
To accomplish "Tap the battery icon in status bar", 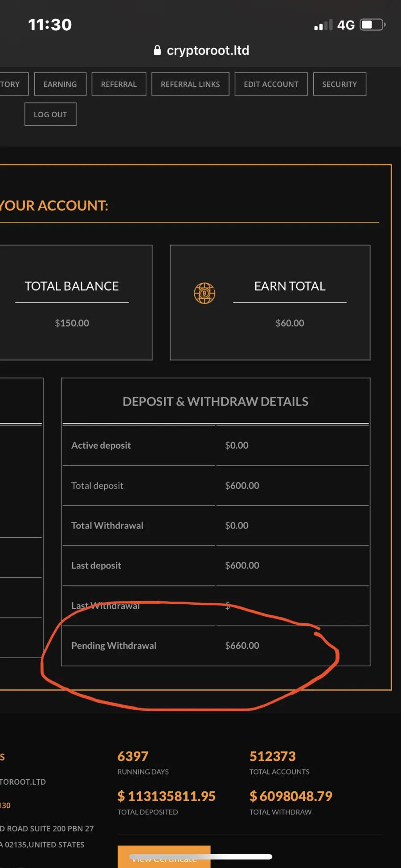I will (372, 25).
